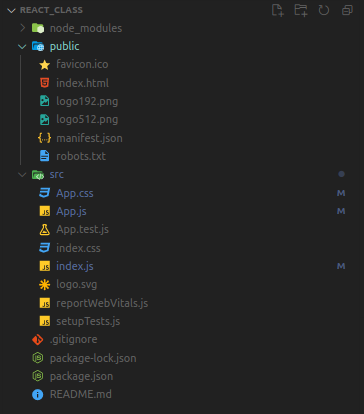Viewport: 364px width, 414px height.
Task: Open reportWebVitals.js file name
Action: [102, 303]
